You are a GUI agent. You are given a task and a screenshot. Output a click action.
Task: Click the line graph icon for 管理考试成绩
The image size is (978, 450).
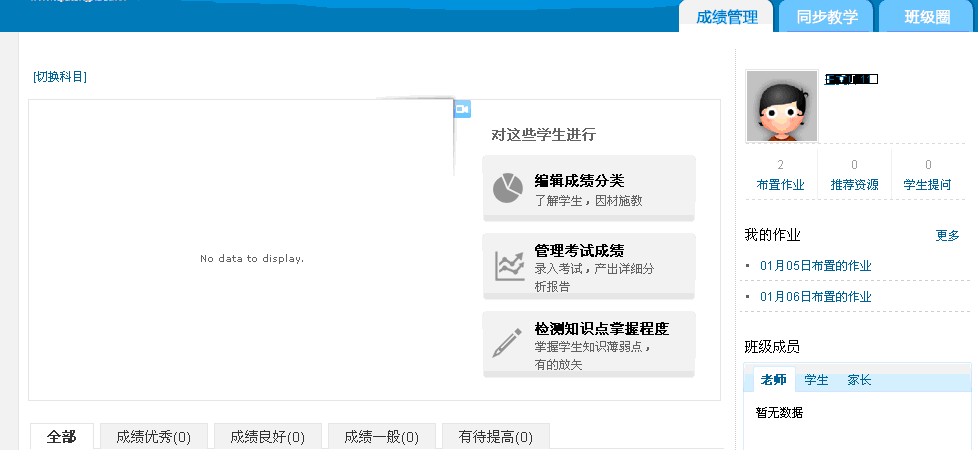pos(509,266)
